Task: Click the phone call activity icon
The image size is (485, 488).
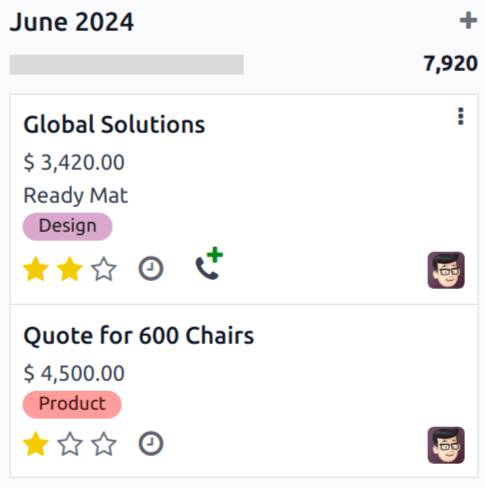Action: (209, 264)
